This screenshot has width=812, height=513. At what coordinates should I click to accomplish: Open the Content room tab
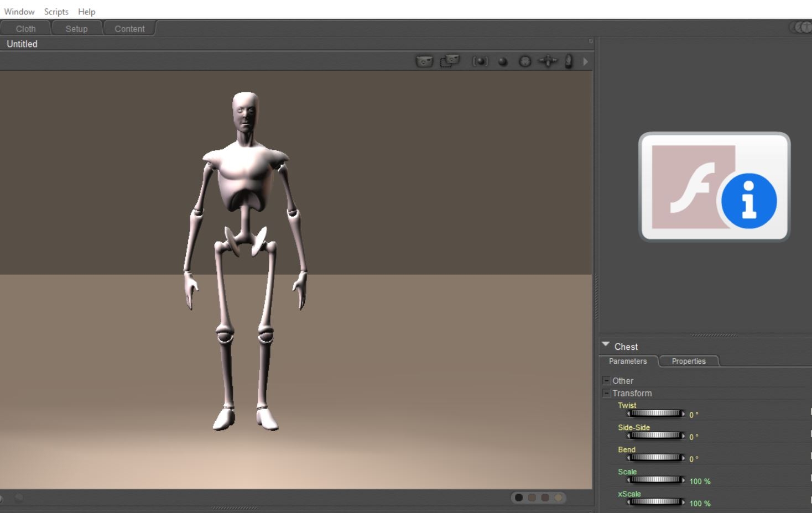coord(129,29)
